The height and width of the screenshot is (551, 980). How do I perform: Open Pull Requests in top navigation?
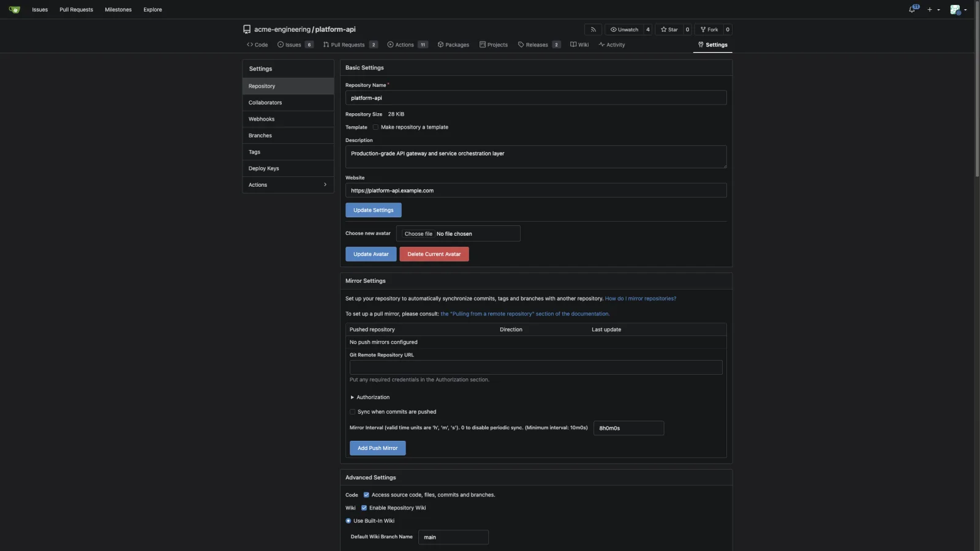77,10
